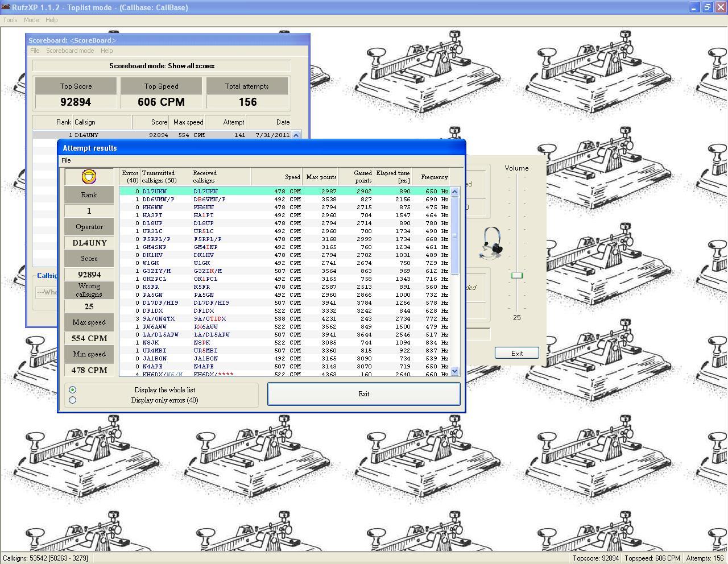Select the UR3LC result row
Image resolution: width=728 pixels, height=564 pixels.
click(x=285, y=231)
